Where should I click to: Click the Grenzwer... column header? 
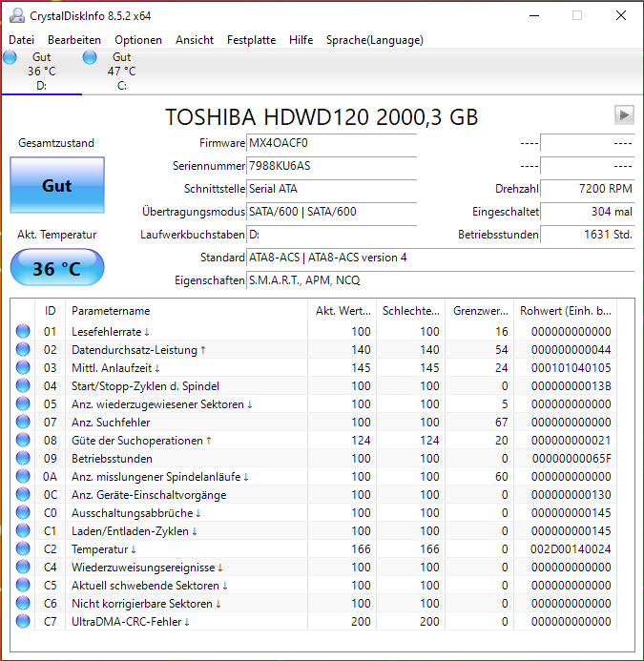pyautogui.click(x=480, y=311)
